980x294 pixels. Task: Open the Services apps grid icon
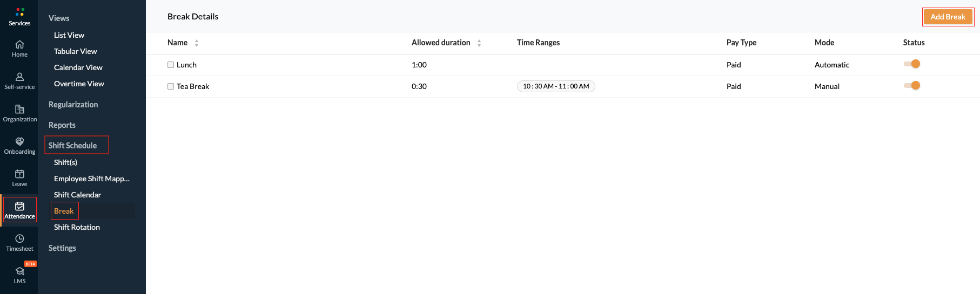coord(19,12)
